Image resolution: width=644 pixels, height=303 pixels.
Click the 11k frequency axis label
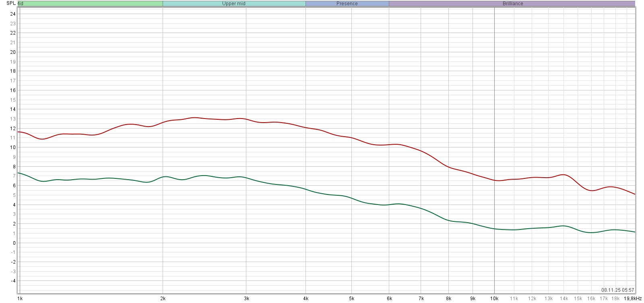[x=514, y=299]
